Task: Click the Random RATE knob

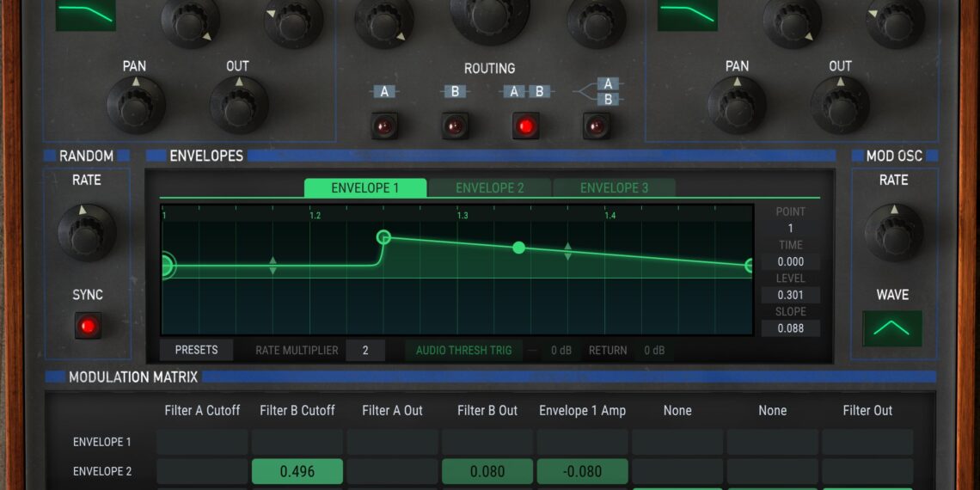Action: click(x=86, y=232)
